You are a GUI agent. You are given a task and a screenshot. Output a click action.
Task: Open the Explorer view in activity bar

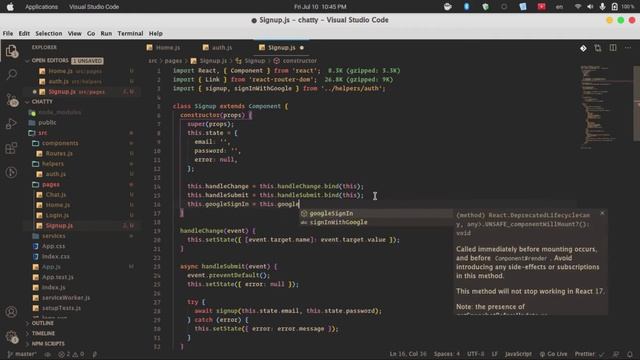click(x=11, y=51)
